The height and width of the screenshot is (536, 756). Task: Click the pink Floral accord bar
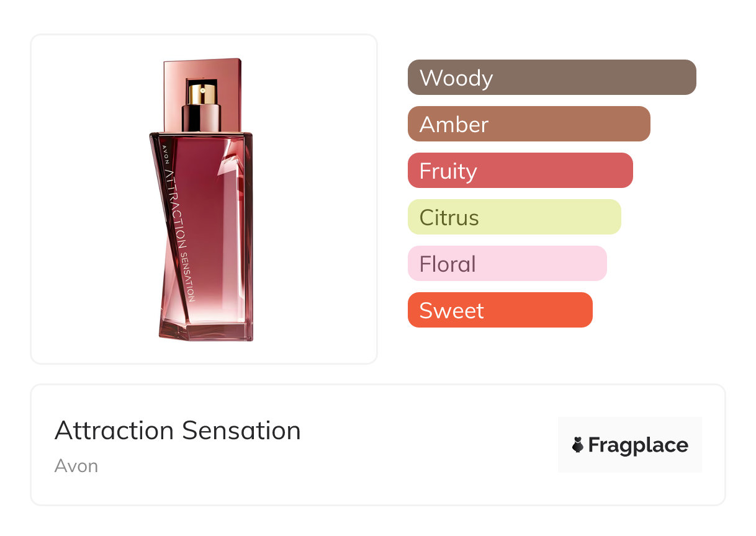click(x=507, y=264)
